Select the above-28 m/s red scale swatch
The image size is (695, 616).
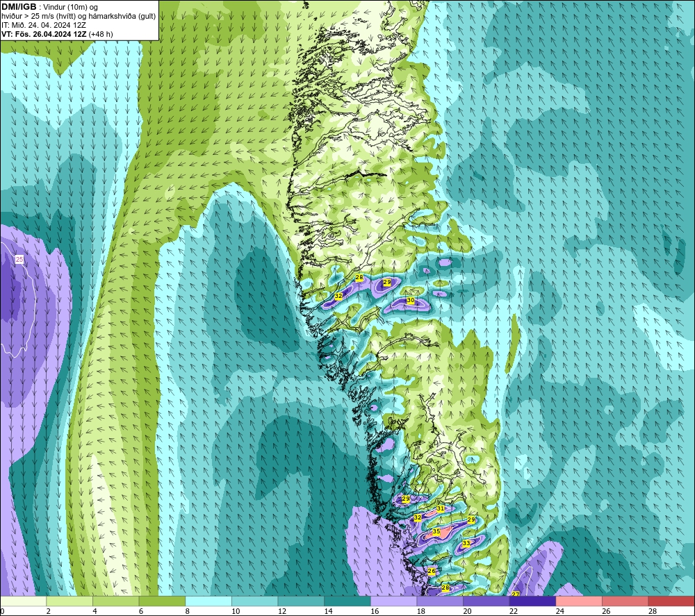[x=671, y=601]
